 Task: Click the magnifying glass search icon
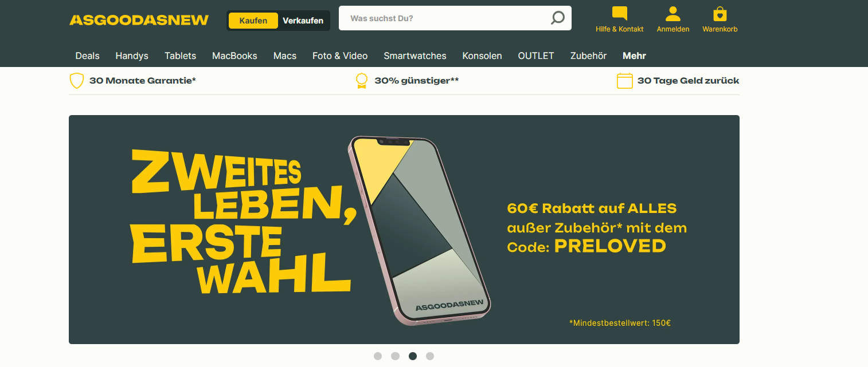(557, 18)
